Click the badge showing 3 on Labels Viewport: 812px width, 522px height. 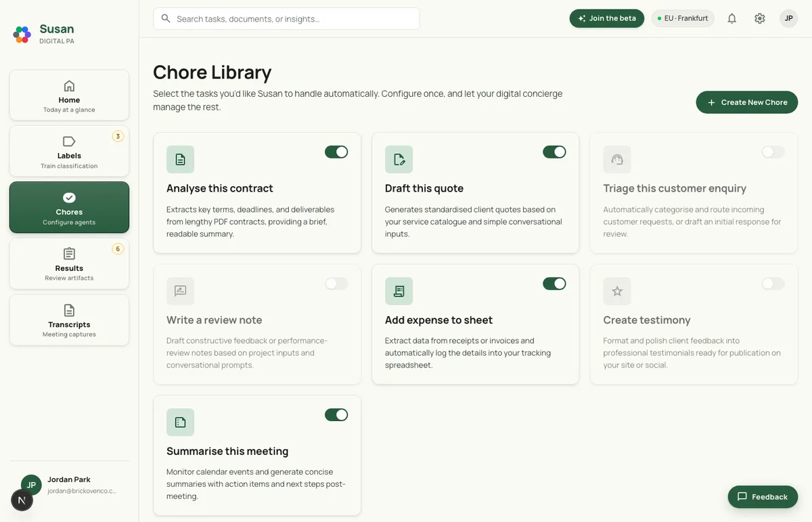coord(118,137)
